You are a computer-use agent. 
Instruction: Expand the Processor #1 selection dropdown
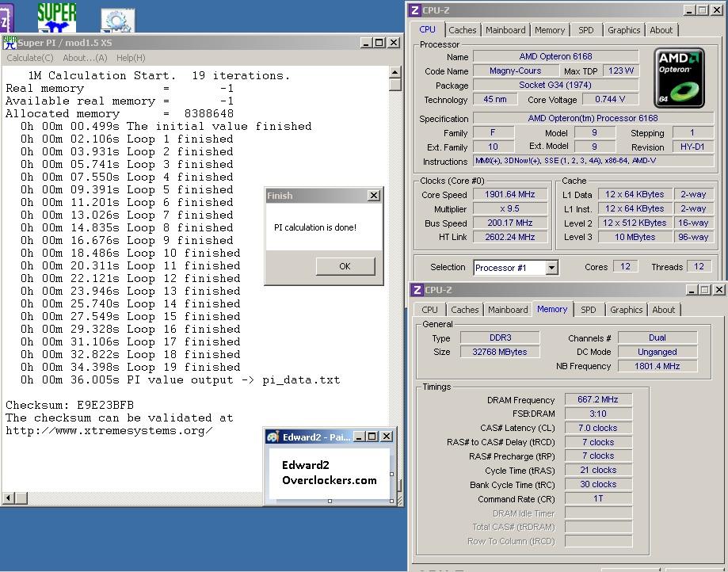[x=551, y=268]
